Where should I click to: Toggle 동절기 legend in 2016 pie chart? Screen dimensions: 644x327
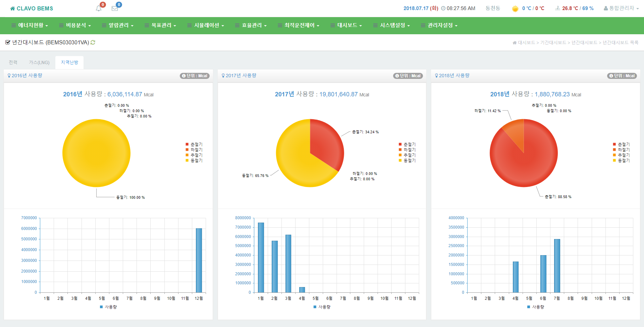194,160
